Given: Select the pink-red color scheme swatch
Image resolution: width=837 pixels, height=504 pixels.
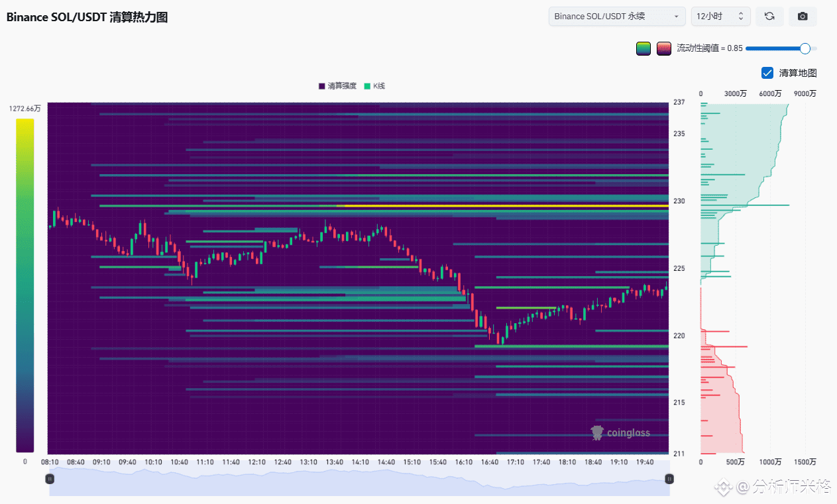Looking at the screenshot, I should [663, 48].
